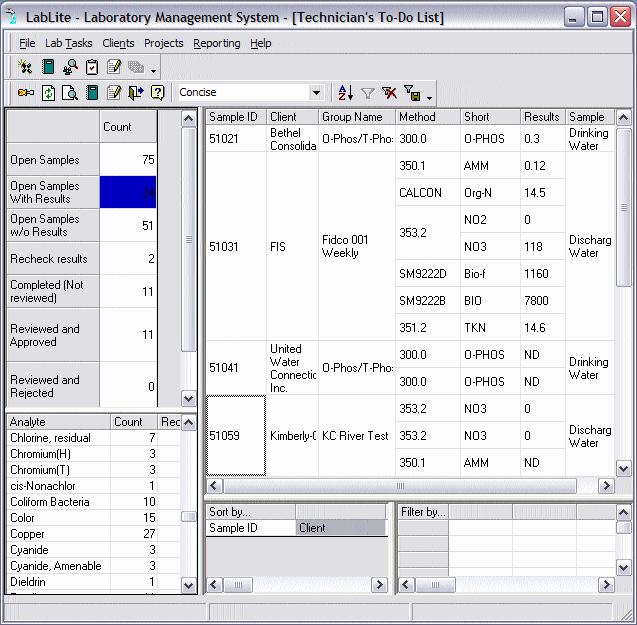Select the Dieldrin analyte row

point(94,582)
